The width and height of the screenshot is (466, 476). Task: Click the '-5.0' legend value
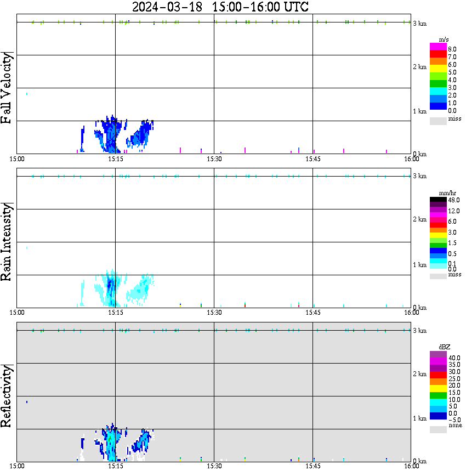pos(454,420)
